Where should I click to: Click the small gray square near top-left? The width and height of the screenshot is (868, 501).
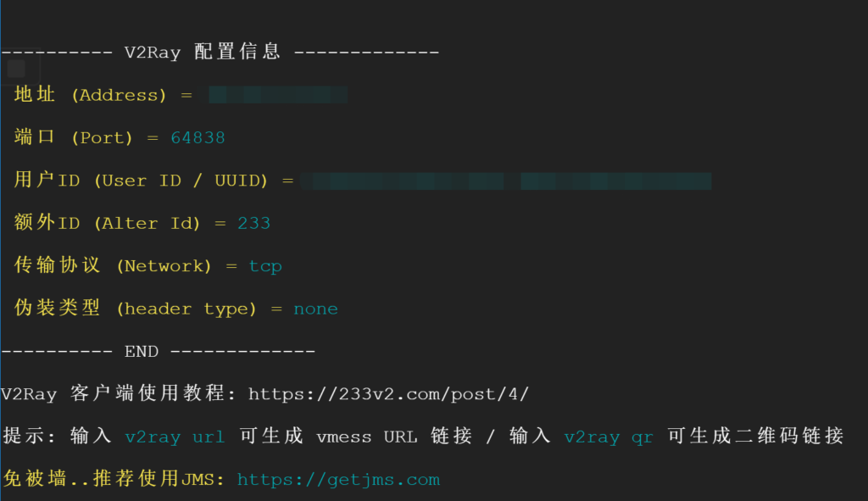[17, 69]
